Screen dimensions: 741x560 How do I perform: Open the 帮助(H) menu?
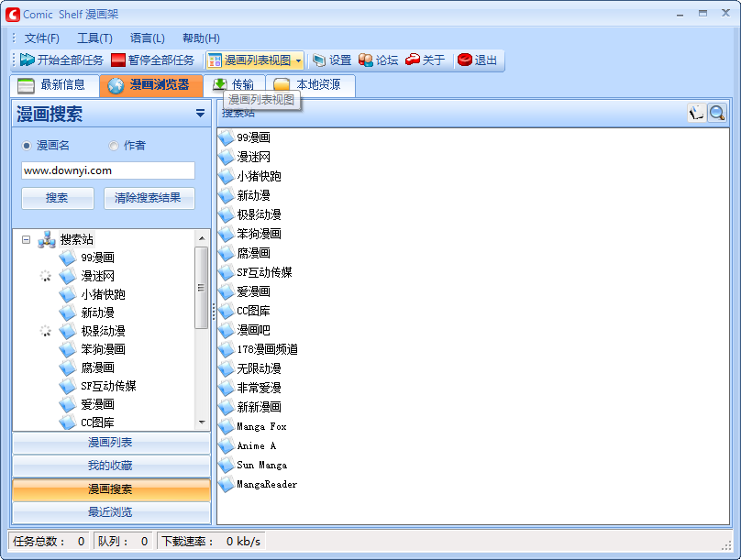click(x=201, y=38)
